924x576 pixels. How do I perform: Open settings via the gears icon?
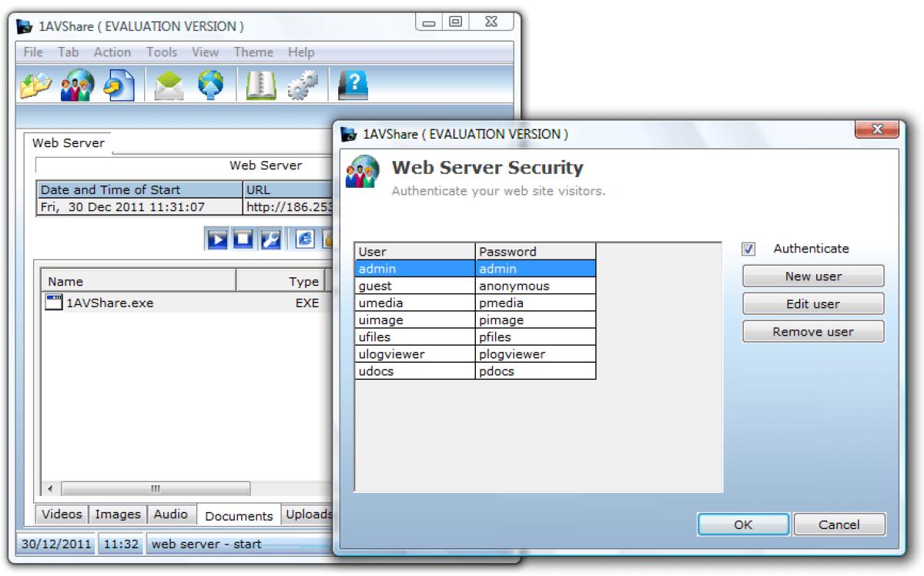[302, 85]
